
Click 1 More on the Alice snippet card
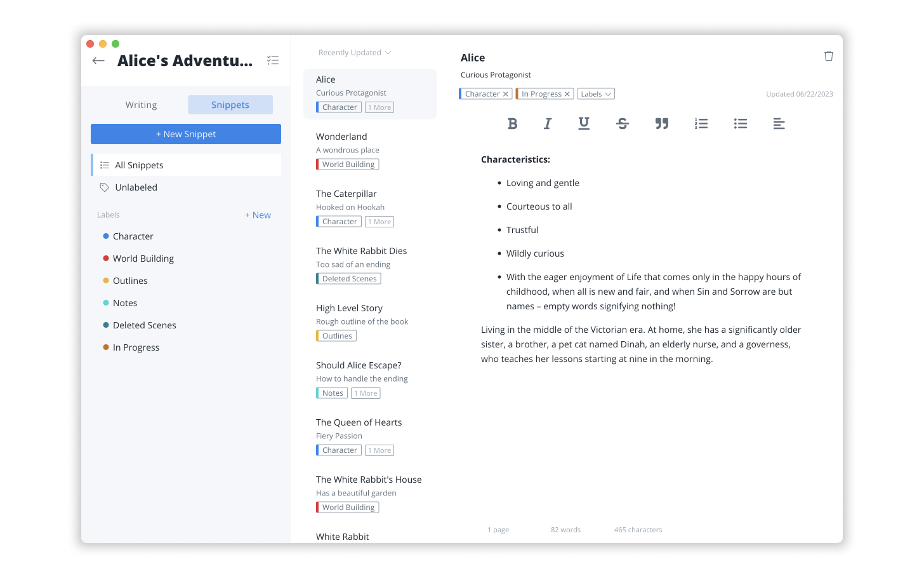tap(379, 107)
